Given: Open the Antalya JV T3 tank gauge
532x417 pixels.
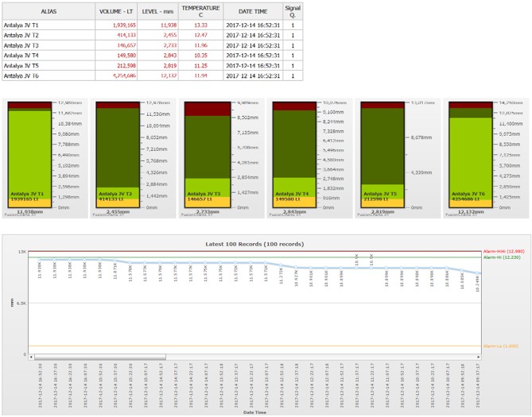Looking at the screenshot, I should 208,155.
